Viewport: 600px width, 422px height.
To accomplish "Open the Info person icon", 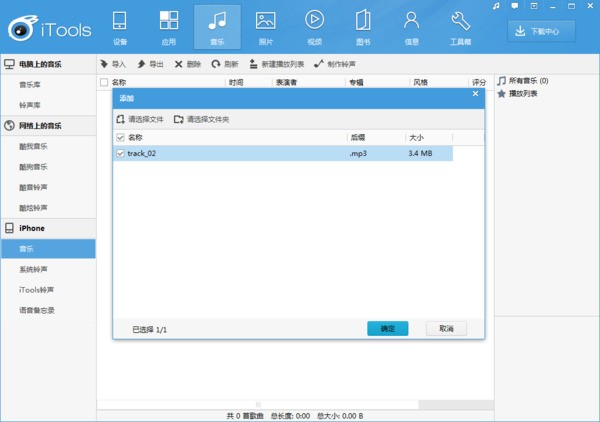I will coord(411,20).
